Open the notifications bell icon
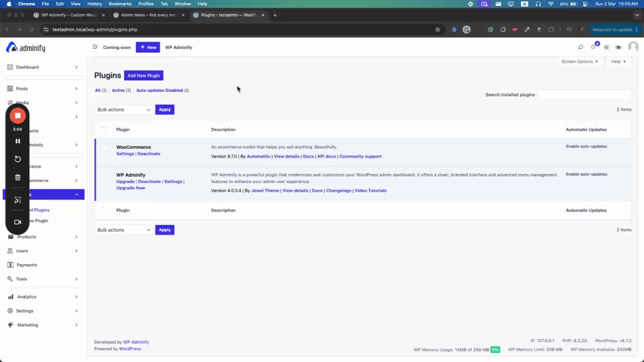 (593, 47)
